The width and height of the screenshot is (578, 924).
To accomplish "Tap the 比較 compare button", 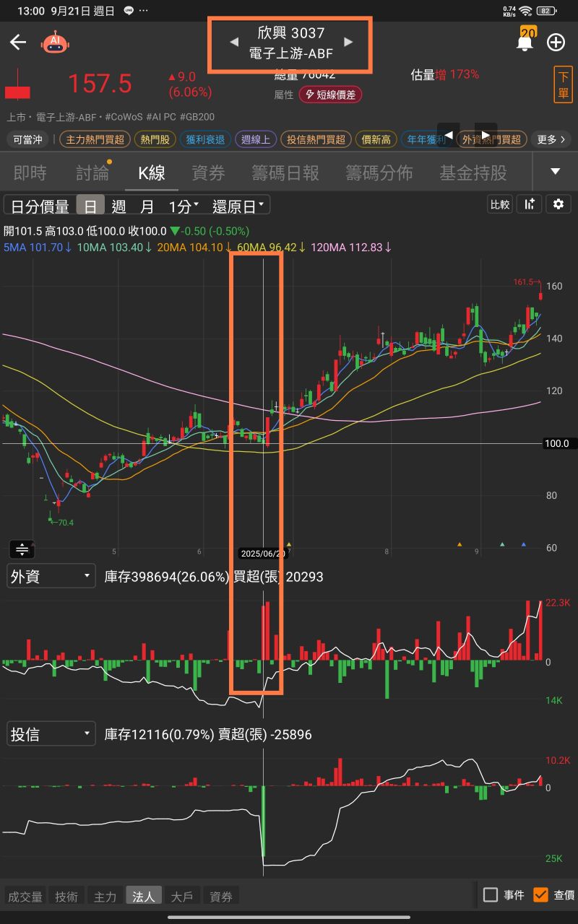I will point(500,204).
